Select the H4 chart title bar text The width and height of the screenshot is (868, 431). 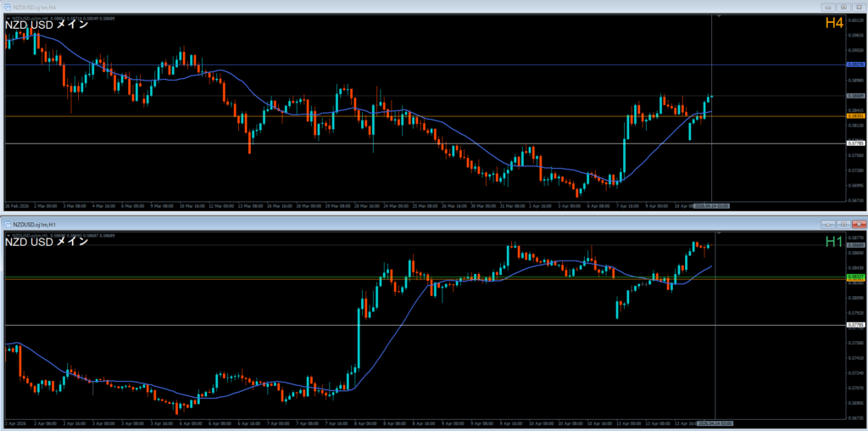pos(32,7)
